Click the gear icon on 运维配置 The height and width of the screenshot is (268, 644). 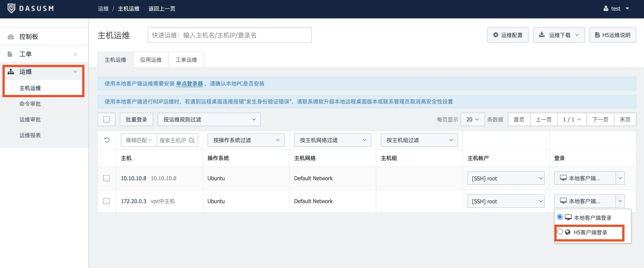pos(496,35)
